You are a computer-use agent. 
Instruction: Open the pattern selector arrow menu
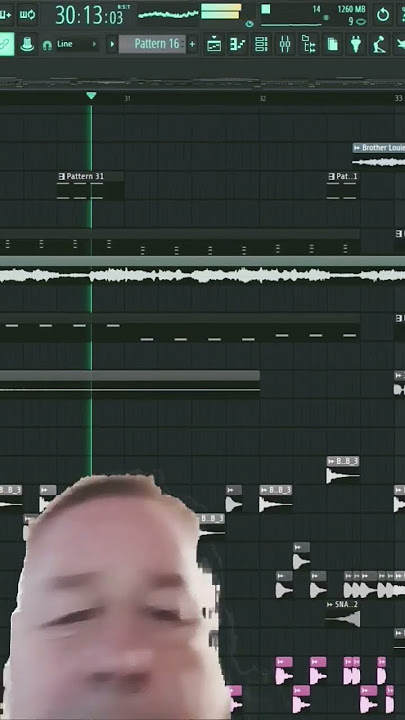click(112, 44)
